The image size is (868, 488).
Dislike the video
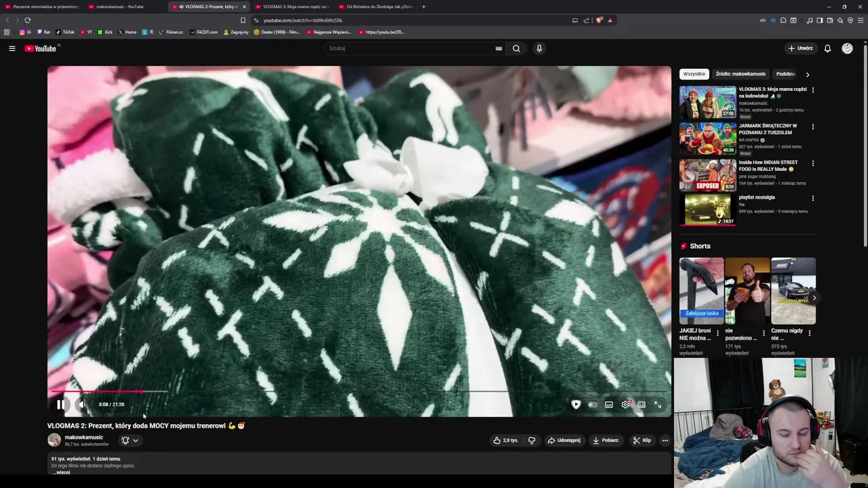click(532, 441)
